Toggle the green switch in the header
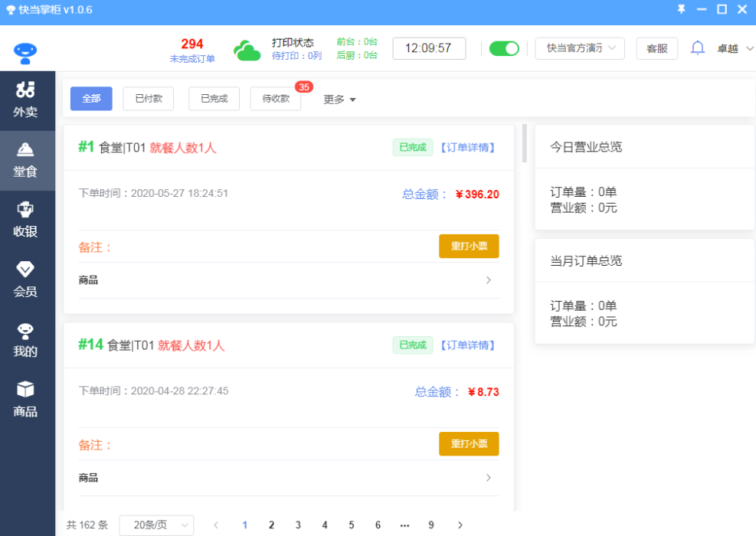The width and height of the screenshot is (756, 536). pyautogui.click(x=504, y=47)
